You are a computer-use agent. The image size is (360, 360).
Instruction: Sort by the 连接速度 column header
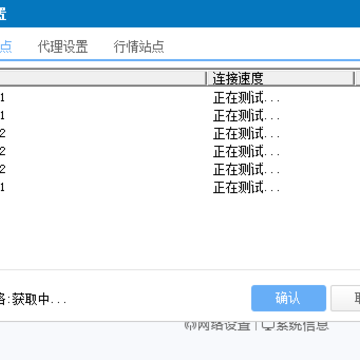click(281, 79)
